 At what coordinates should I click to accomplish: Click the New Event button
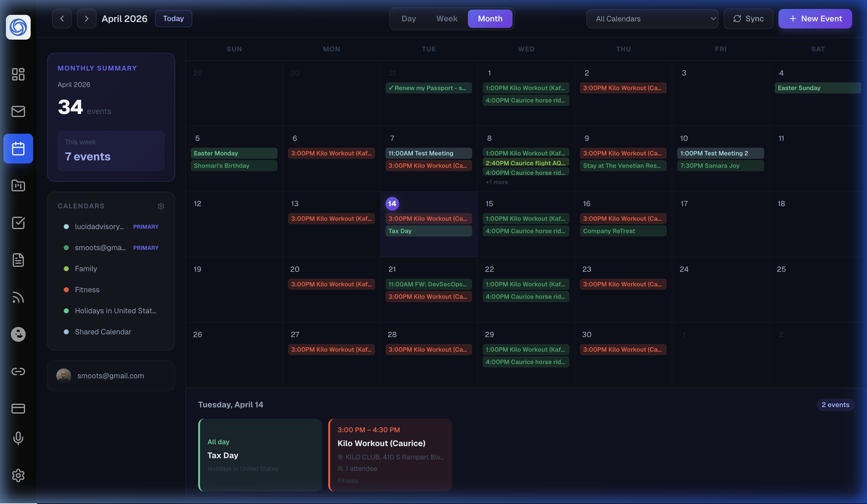click(815, 19)
